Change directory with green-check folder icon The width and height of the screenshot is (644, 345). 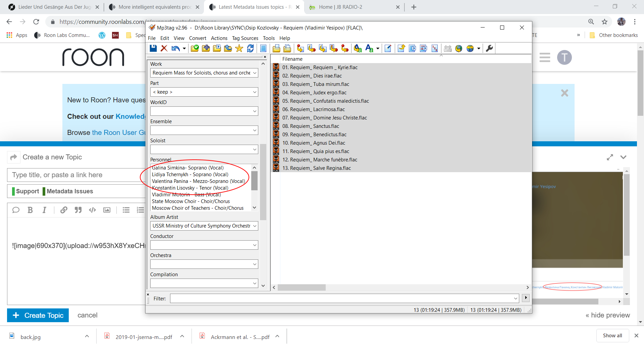pyautogui.click(x=195, y=48)
